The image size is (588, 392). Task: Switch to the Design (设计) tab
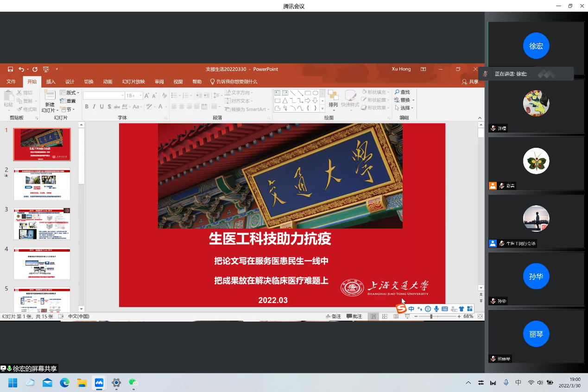tap(70, 82)
